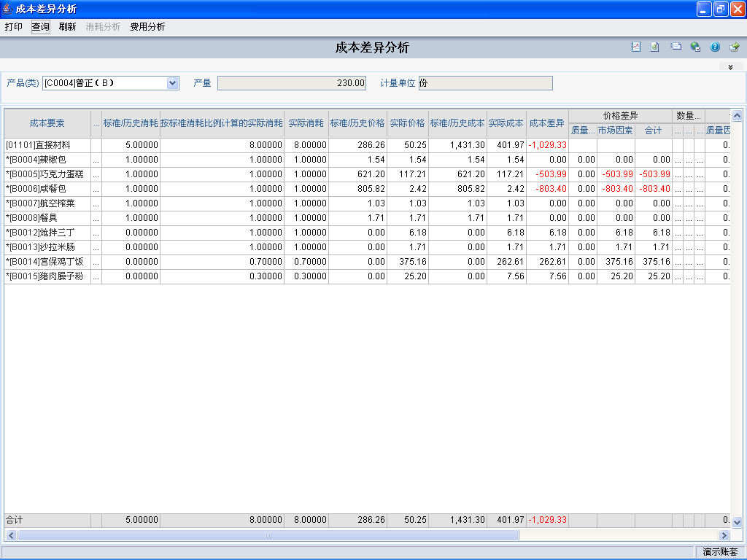
Task: Click the 产量 quantity field showing 230.00
Action: tap(292, 83)
